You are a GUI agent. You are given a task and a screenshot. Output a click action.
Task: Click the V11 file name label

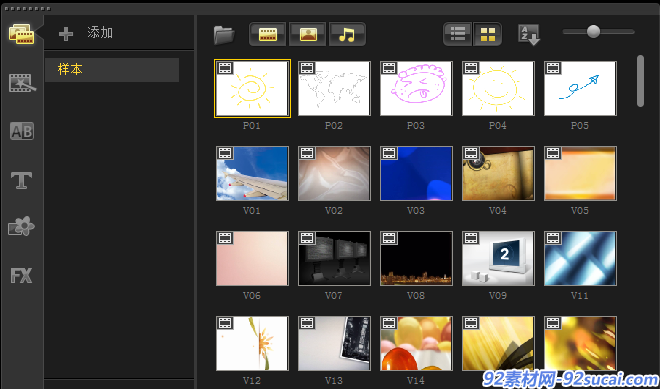[580, 296]
